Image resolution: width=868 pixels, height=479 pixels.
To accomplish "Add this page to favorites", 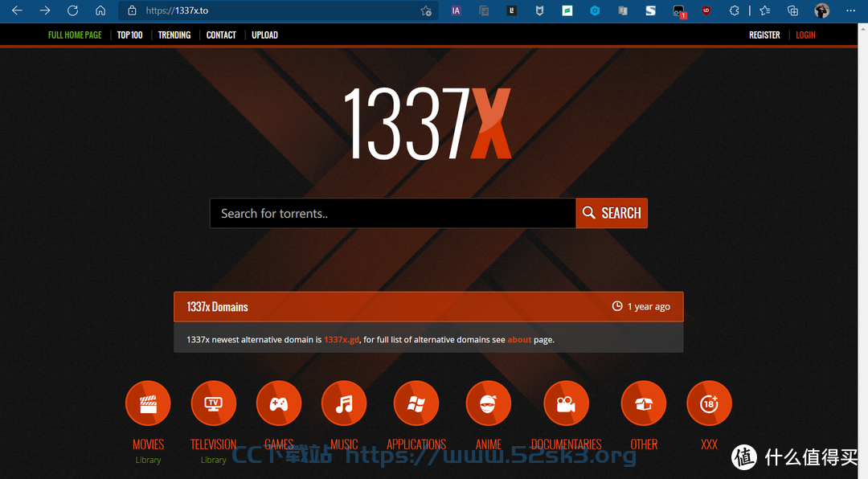I will point(426,10).
